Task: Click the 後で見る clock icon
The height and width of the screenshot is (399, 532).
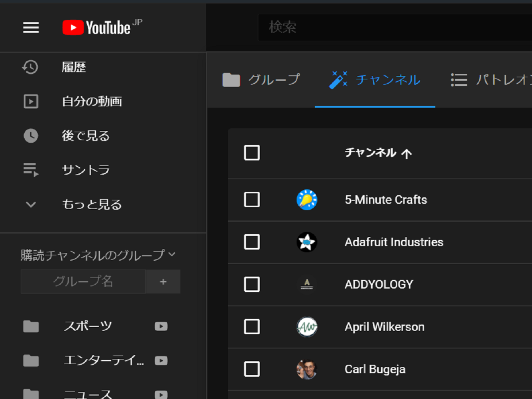Action: point(31,136)
